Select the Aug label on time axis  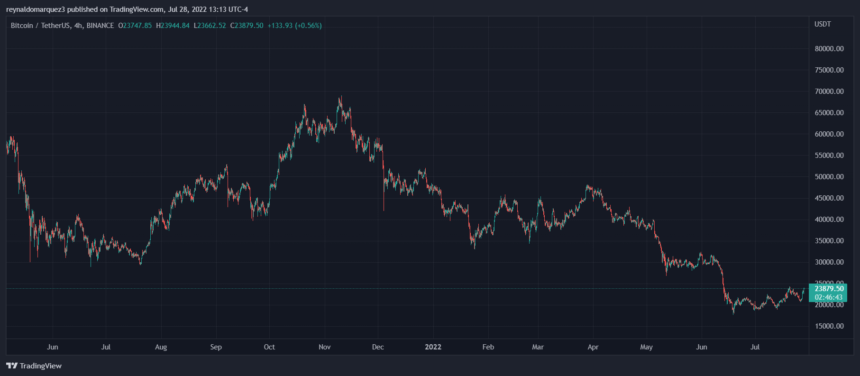161,346
